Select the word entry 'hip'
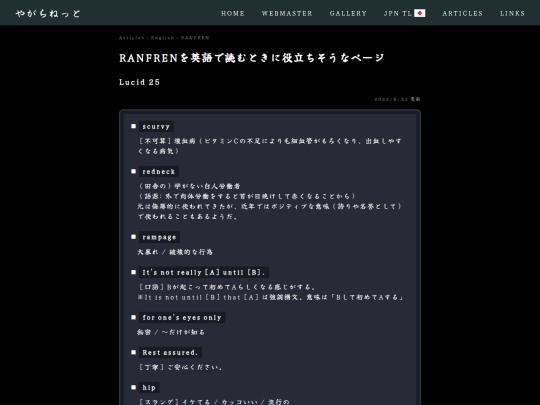Viewport: 540px width, 405px height. click(149, 388)
